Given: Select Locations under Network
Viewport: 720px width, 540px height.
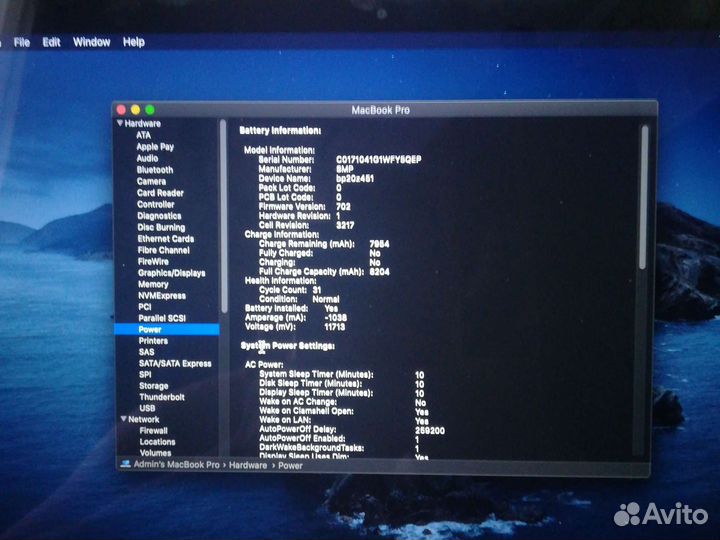Looking at the screenshot, I should (x=158, y=442).
